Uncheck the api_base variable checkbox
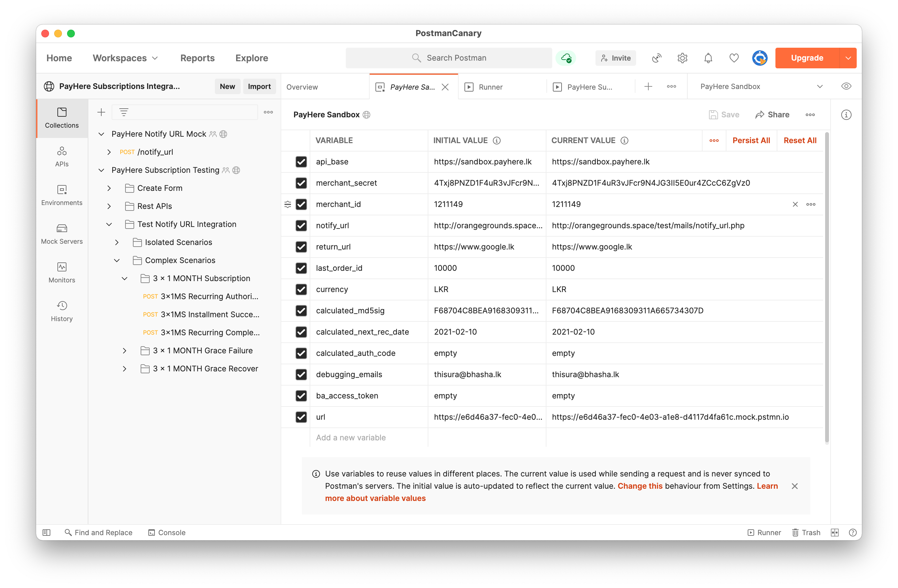898x588 pixels. click(x=301, y=162)
